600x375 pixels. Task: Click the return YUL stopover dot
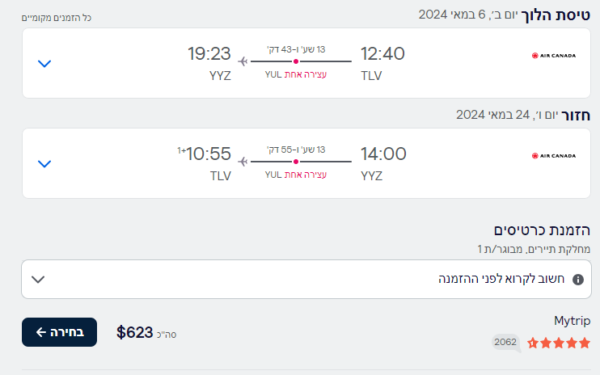pos(296,161)
